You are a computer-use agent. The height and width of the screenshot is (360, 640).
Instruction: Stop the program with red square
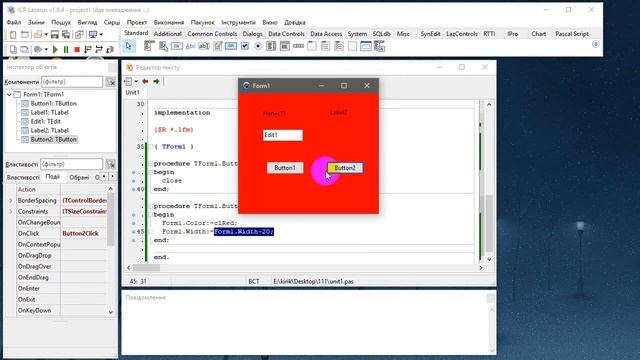77,49
